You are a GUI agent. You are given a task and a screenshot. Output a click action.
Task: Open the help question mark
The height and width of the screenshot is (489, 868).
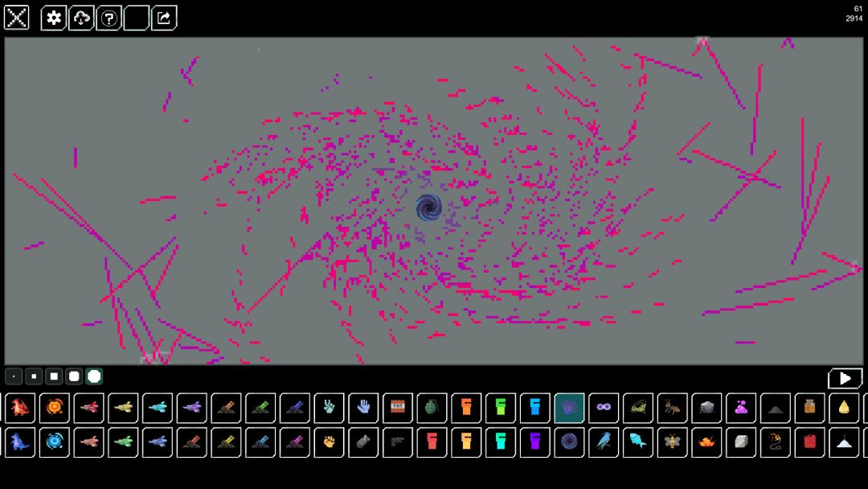(x=108, y=18)
